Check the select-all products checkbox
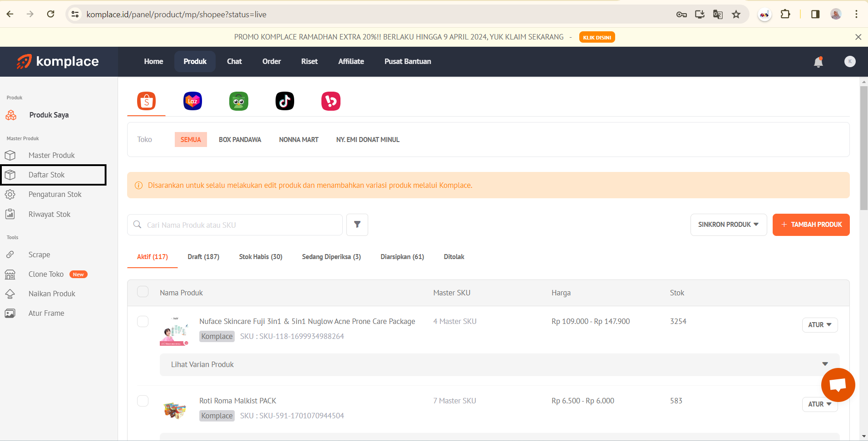868x441 pixels. (143, 292)
